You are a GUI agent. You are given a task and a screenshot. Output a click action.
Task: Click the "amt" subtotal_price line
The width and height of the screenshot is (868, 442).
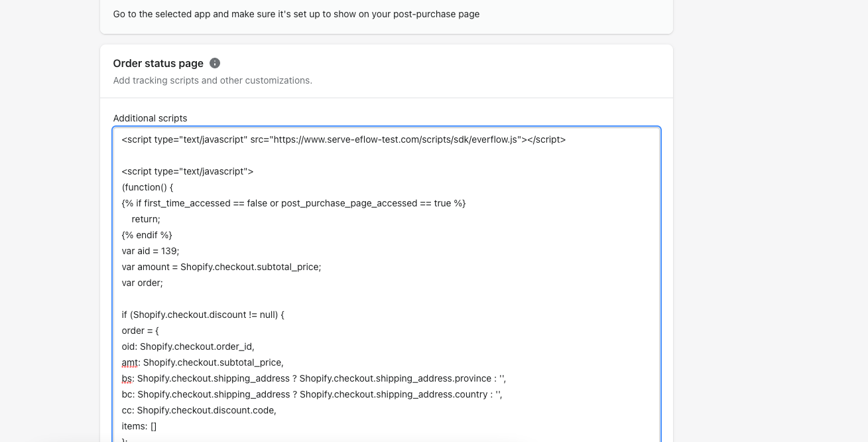pyautogui.click(x=203, y=362)
